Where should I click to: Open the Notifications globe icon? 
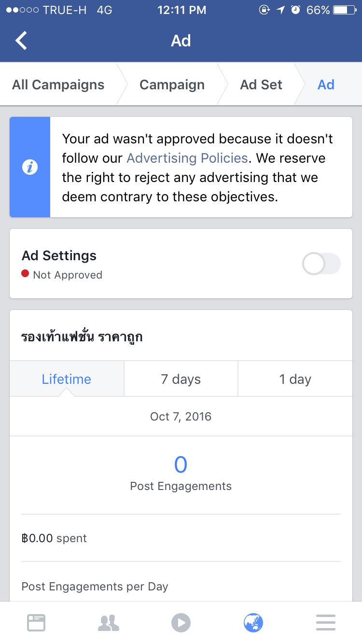(x=253, y=622)
